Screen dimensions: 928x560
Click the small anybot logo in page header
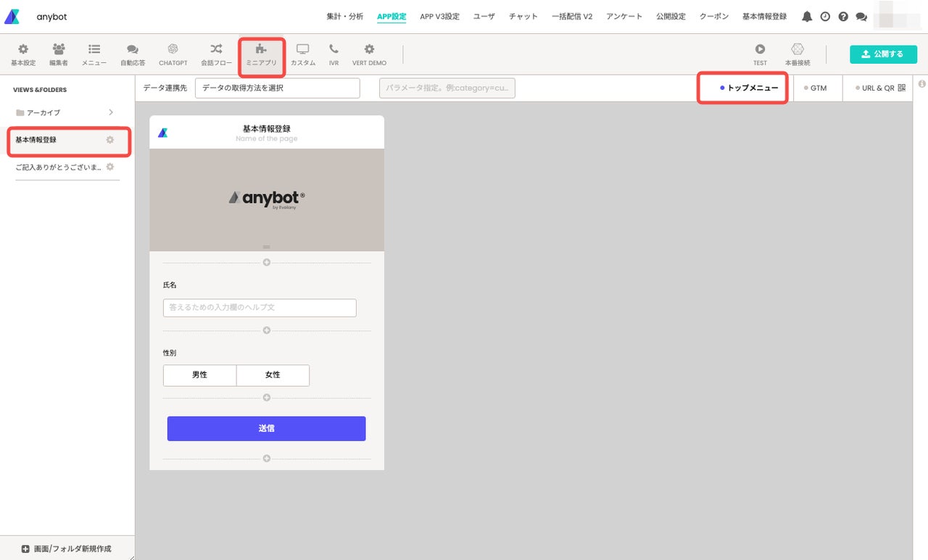(x=163, y=133)
